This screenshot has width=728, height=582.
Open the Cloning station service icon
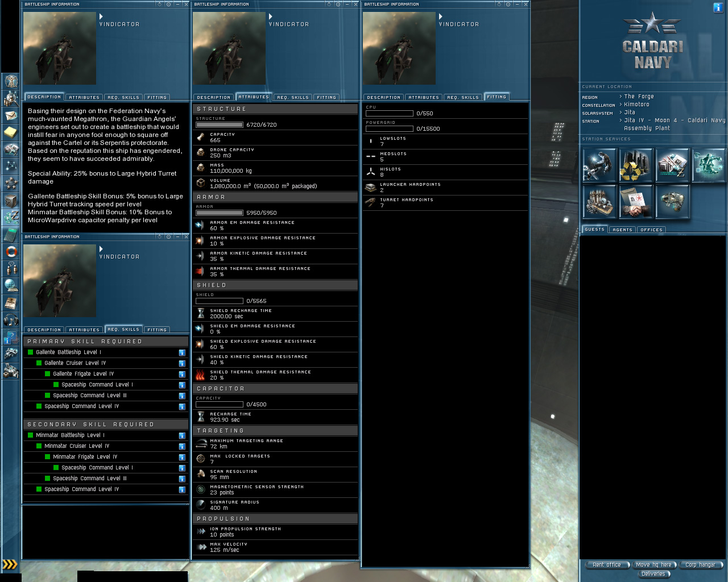709,165
